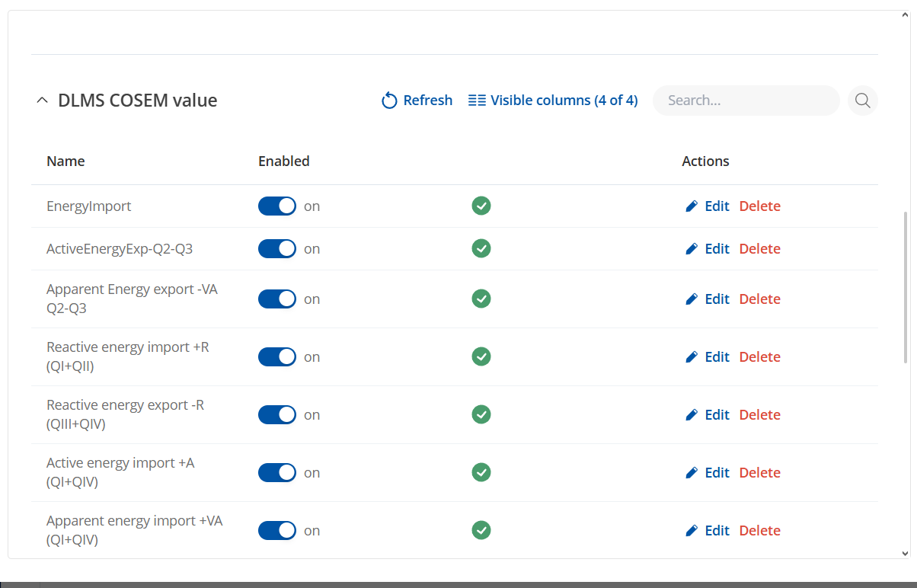Toggle EnergyImport enabled switch

[277, 206]
